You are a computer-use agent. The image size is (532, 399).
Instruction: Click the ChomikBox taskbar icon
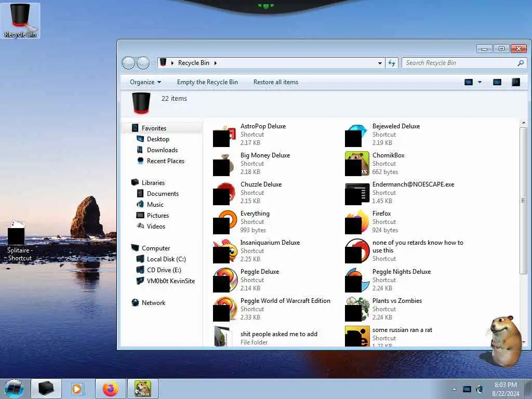click(142, 389)
